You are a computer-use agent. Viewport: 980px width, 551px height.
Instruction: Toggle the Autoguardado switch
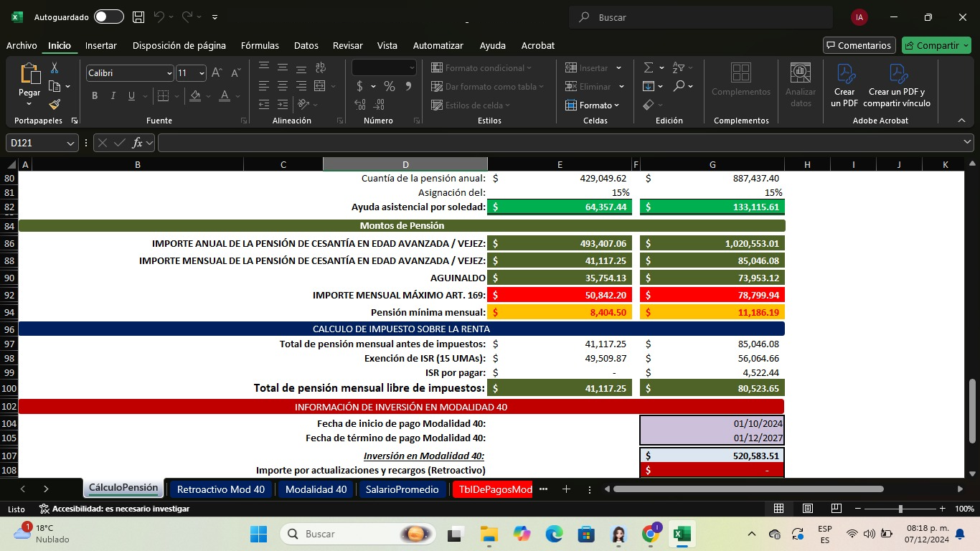(108, 17)
